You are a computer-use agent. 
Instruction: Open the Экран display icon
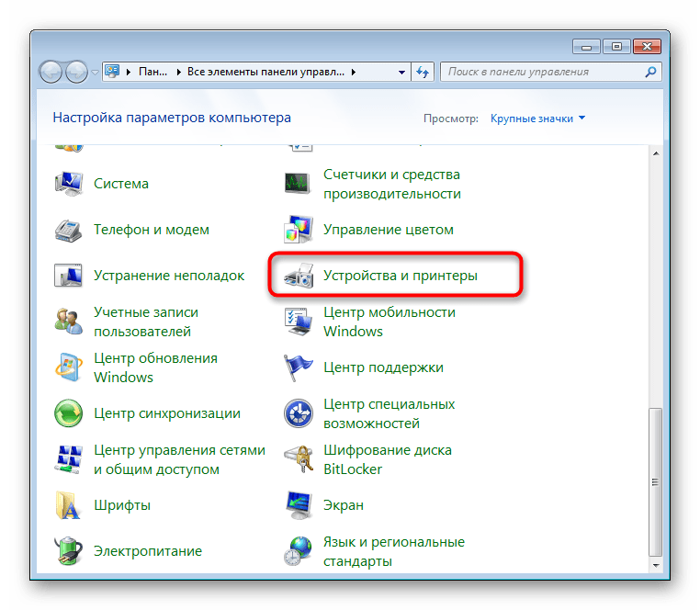pyautogui.click(x=298, y=505)
